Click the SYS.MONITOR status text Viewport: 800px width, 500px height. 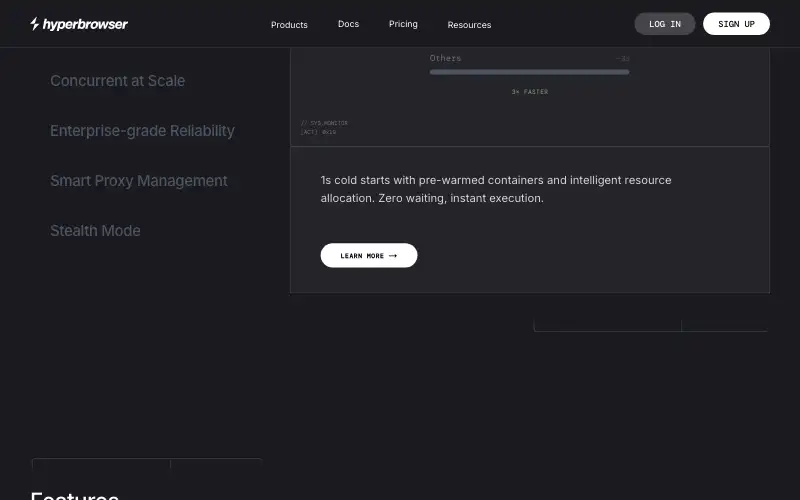(x=324, y=123)
